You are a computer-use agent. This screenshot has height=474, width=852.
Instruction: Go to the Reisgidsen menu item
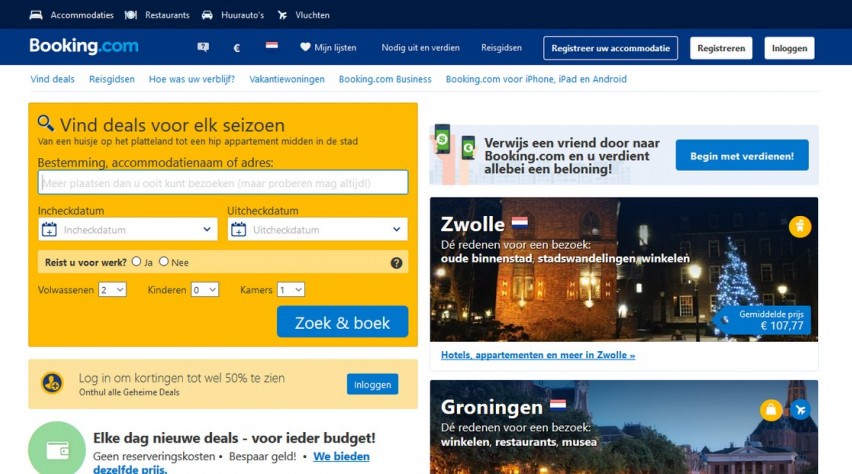tap(501, 48)
